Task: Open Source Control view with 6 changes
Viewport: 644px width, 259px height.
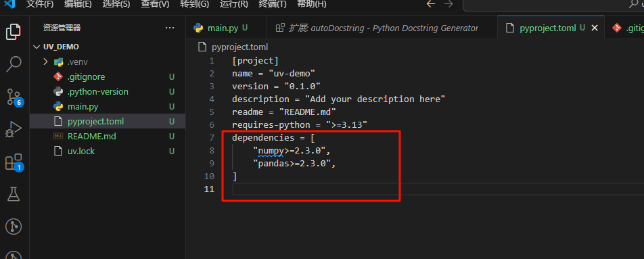Action: [14, 97]
